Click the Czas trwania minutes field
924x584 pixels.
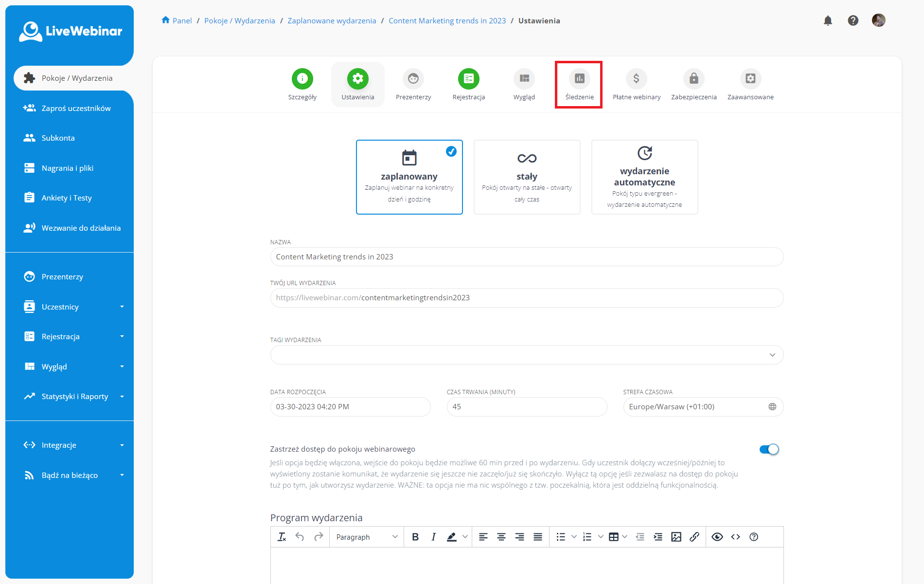click(527, 407)
